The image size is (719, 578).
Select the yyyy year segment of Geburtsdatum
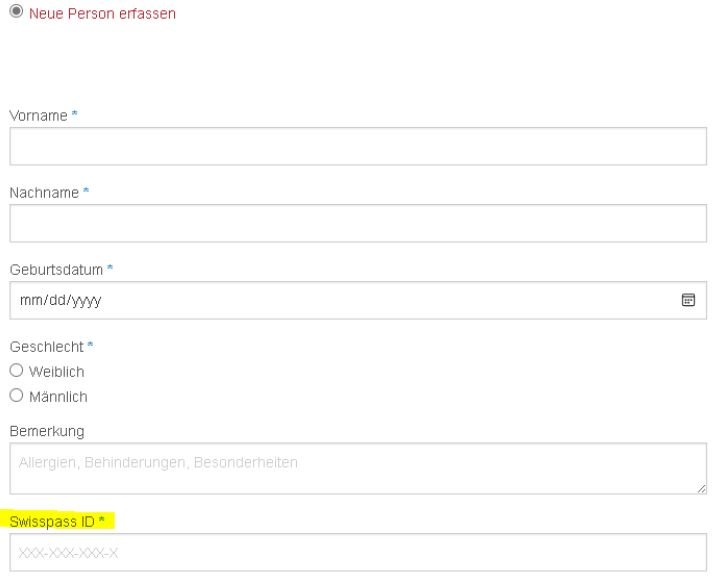pyautogui.click(x=86, y=300)
